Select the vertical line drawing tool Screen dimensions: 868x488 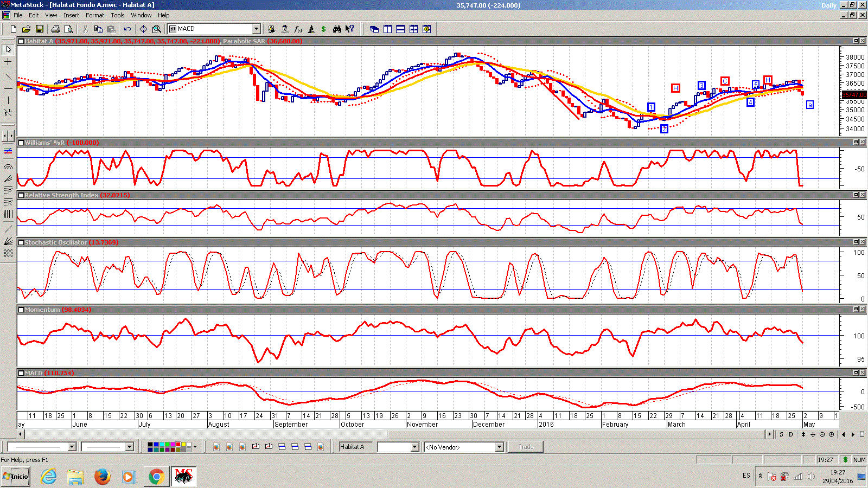tap(8, 100)
